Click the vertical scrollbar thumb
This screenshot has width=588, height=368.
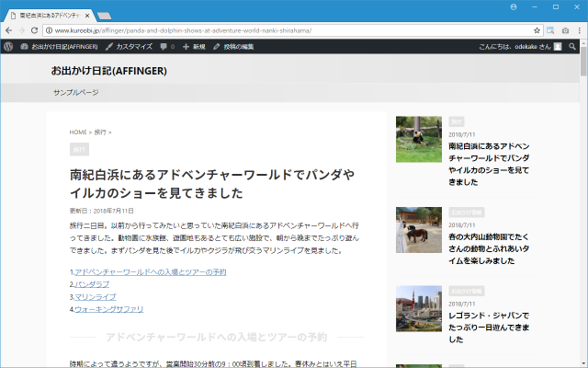[x=583, y=62]
